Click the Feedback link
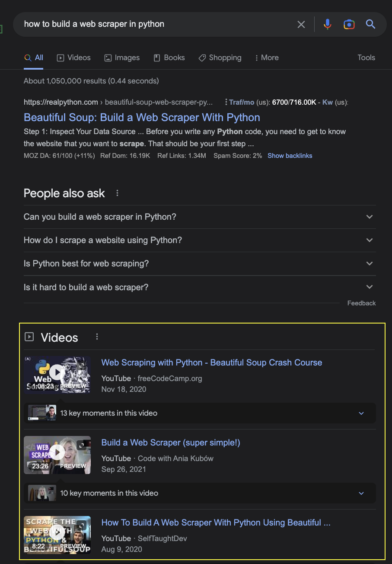Screen dimensions: 392x564 tap(361, 303)
